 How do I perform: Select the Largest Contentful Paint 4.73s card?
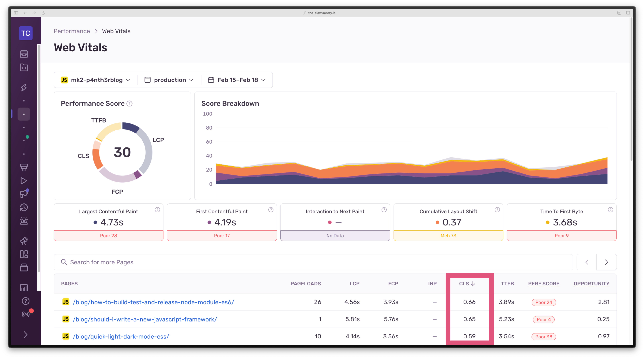tap(109, 222)
